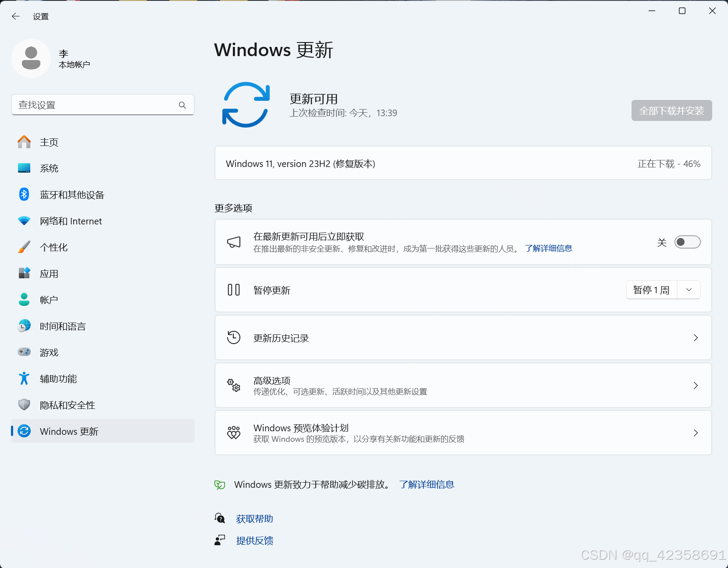The width and height of the screenshot is (728, 568).
Task: Click the 提供反馈 link
Action: (255, 540)
